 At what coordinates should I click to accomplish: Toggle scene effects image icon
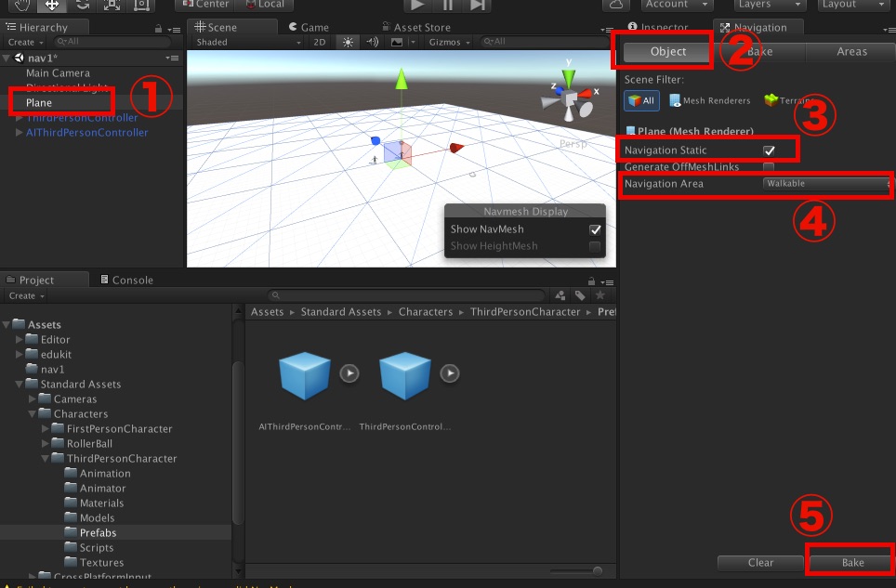(x=397, y=42)
